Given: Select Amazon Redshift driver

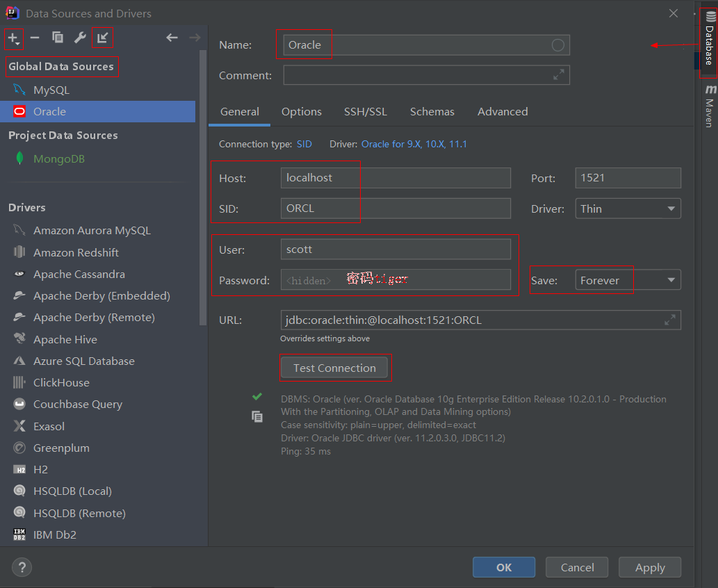Looking at the screenshot, I should click(x=97, y=252).
